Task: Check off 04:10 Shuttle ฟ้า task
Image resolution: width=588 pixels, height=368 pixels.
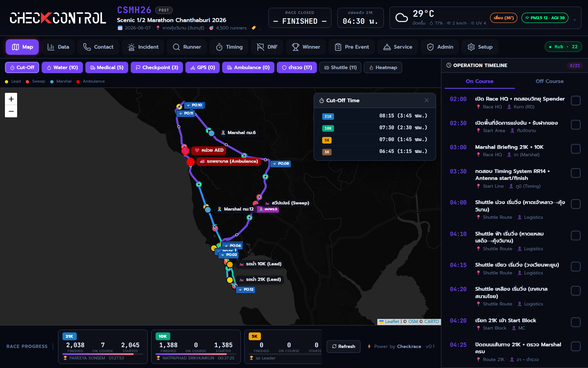Action: (576, 236)
